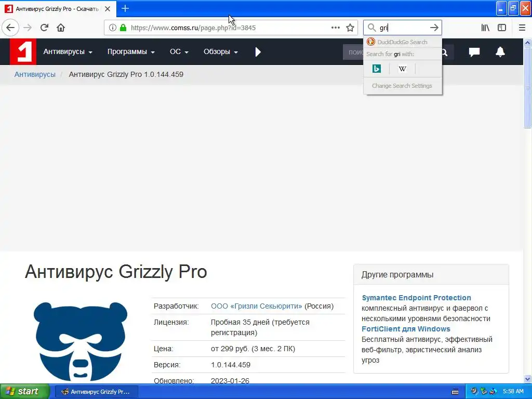Screen dimensions: 532x399
Task: Open page actions three-dot menu
Action: 335,28
